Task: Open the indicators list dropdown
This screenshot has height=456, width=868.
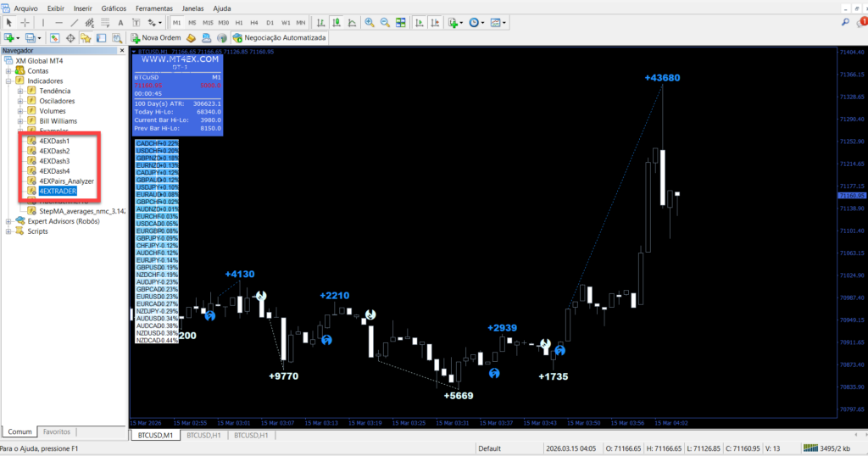Action: [x=460, y=23]
